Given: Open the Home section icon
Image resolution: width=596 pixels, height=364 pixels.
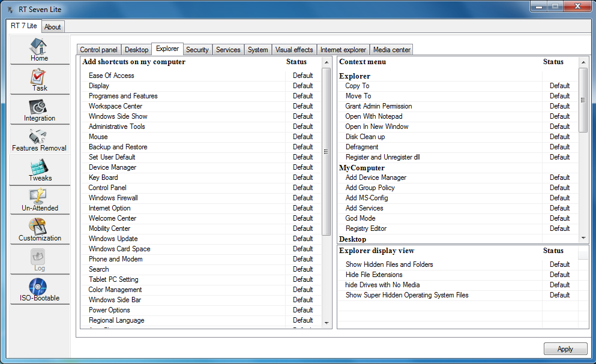Looking at the screenshot, I should pos(39,46).
